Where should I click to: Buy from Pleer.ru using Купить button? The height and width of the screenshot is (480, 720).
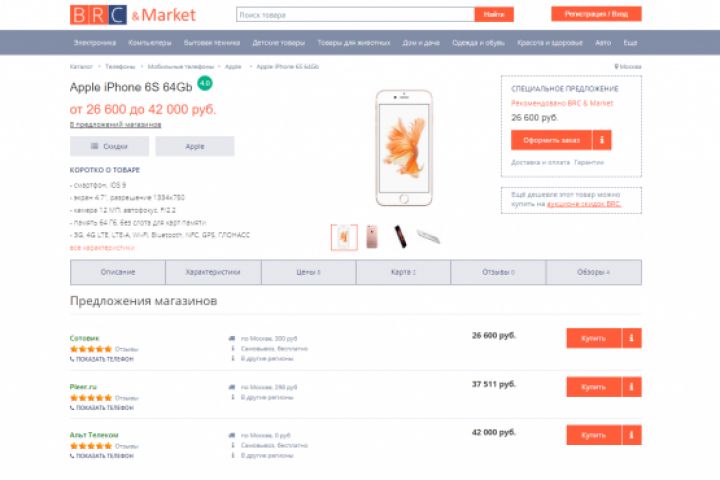click(x=594, y=387)
